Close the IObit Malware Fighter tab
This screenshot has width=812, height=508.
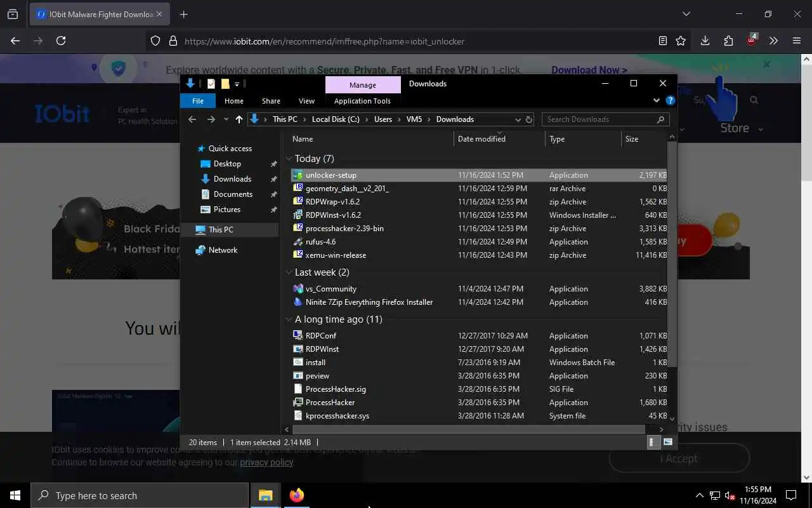159,14
